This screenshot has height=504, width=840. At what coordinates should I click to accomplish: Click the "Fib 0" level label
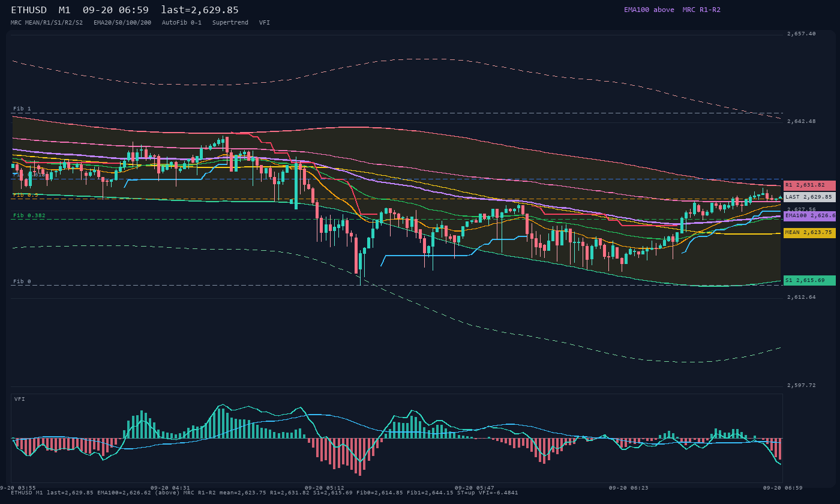[22, 281]
